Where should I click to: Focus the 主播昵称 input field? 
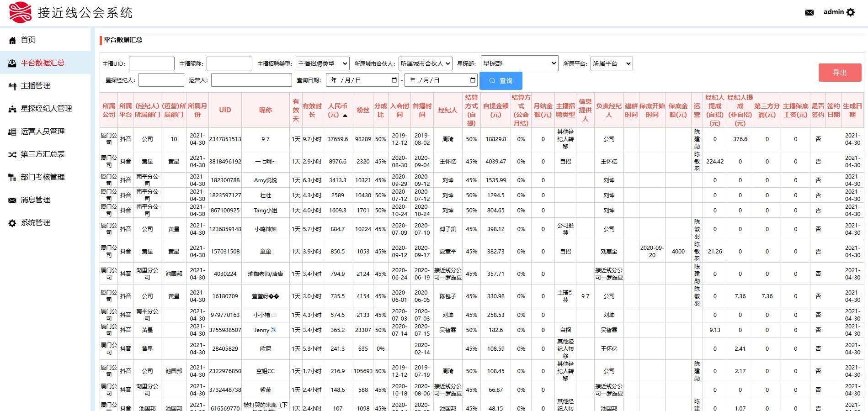229,63
